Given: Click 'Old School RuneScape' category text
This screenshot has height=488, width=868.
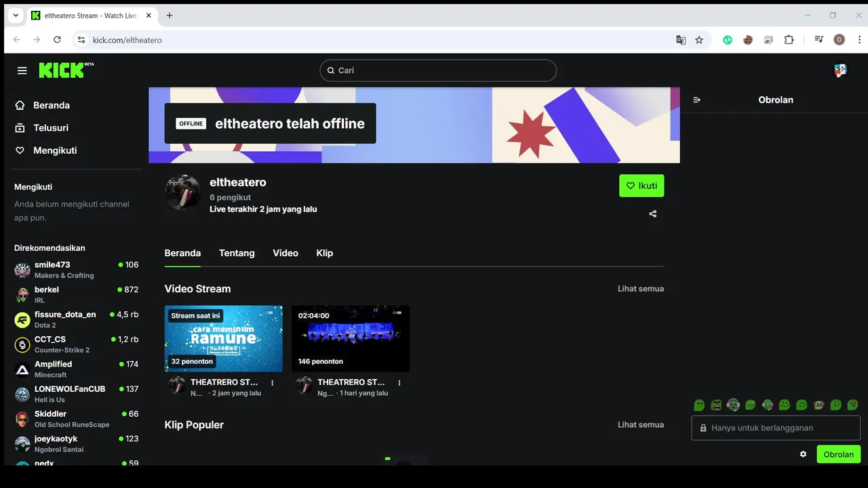Looking at the screenshot, I should (x=72, y=425).
